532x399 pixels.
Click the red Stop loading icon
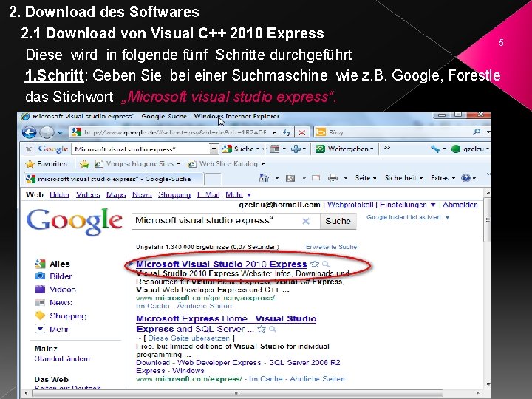tap(302, 132)
